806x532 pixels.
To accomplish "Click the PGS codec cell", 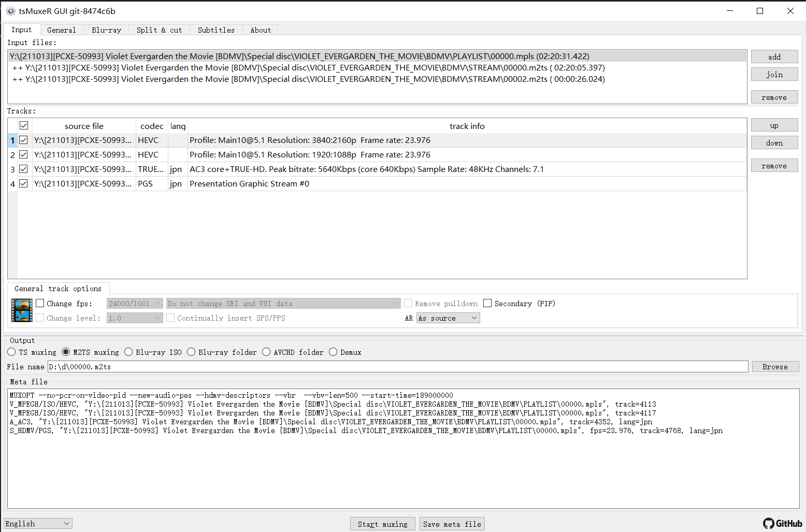I will (152, 183).
